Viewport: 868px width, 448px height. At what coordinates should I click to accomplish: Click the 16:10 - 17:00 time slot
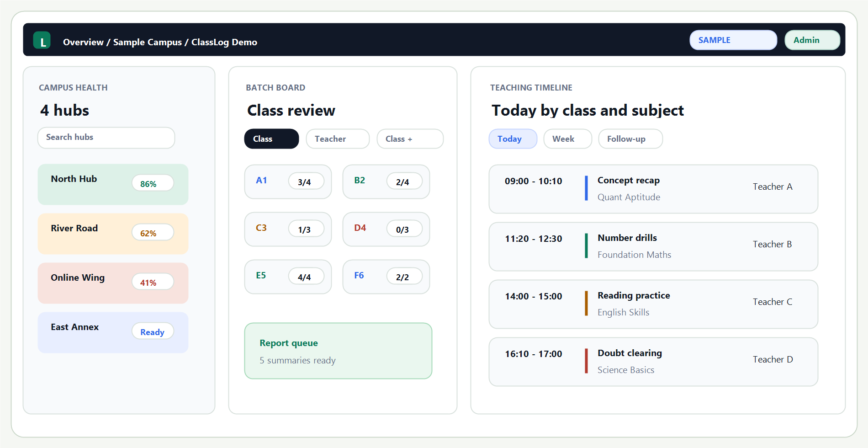(x=533, y=354)
